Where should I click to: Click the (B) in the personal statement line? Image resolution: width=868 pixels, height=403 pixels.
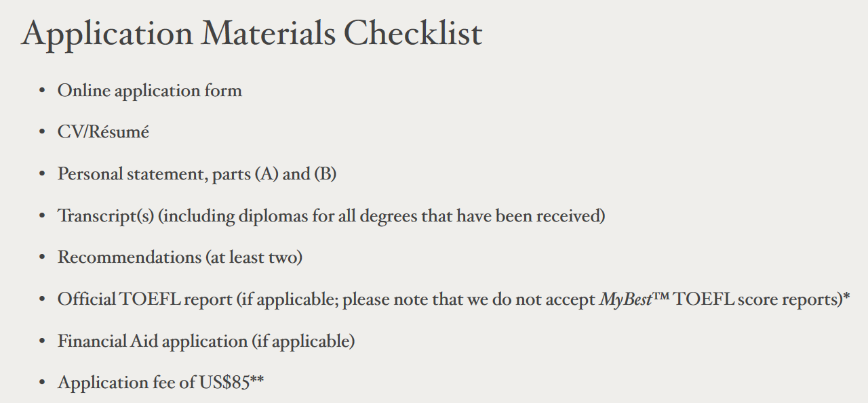tap(325, 174)
